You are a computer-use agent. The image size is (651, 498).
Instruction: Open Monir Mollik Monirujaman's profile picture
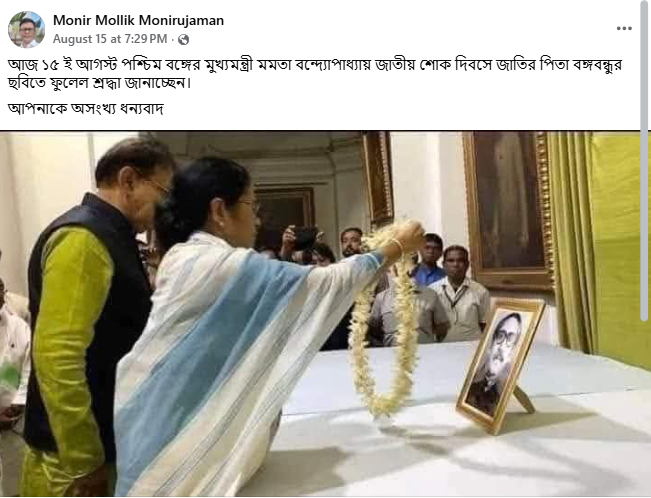(27, 29)
